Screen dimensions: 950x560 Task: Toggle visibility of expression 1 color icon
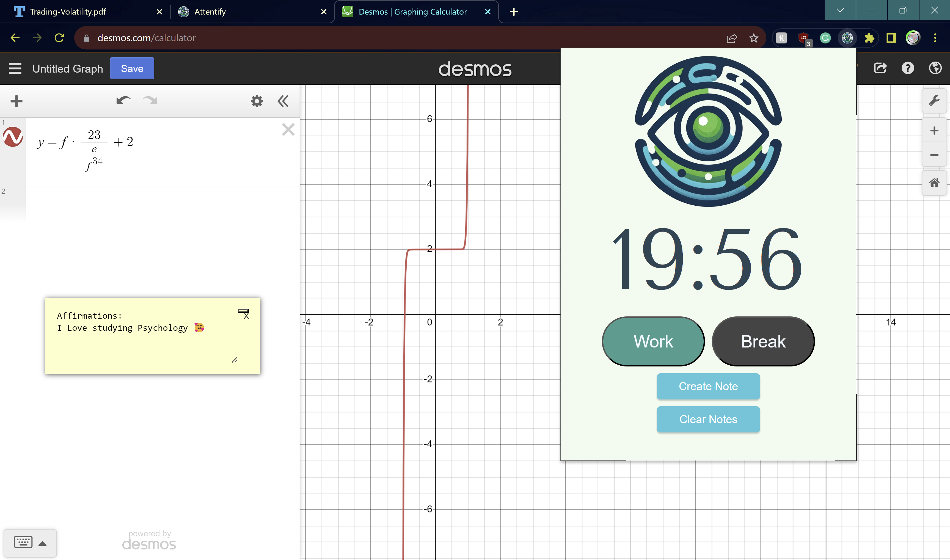pos(13,137)
